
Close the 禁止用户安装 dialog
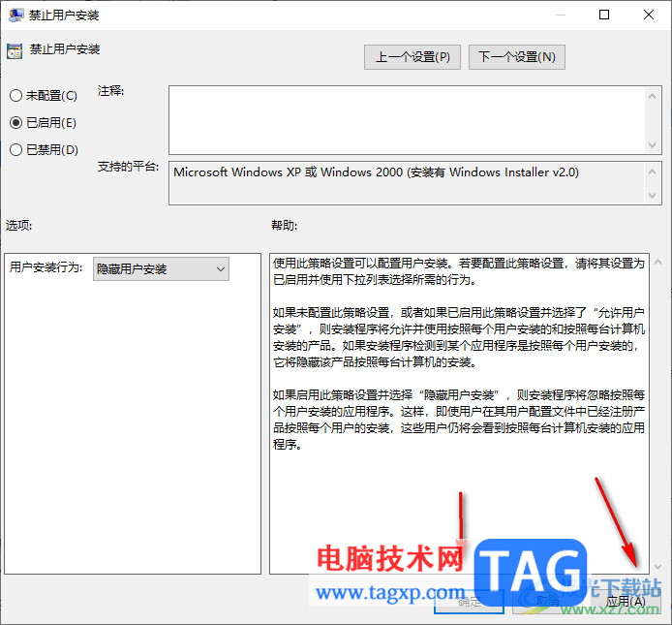point(649,15)
